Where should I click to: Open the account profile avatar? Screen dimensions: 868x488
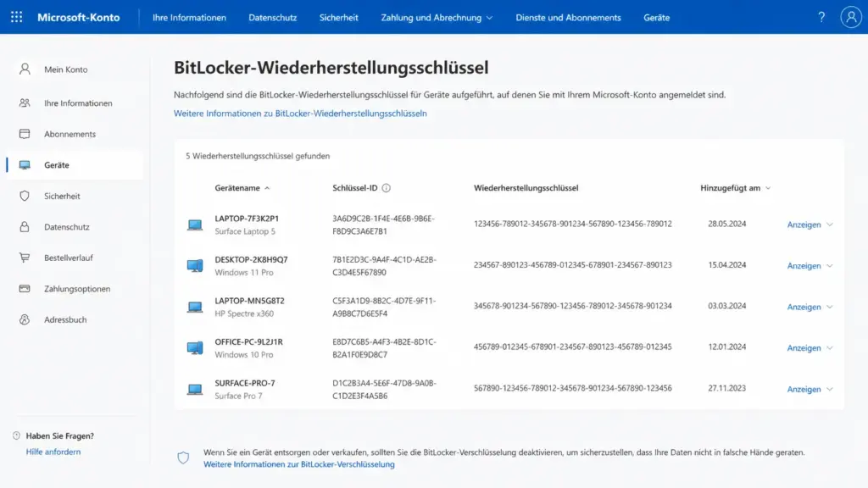pos(851,17)
